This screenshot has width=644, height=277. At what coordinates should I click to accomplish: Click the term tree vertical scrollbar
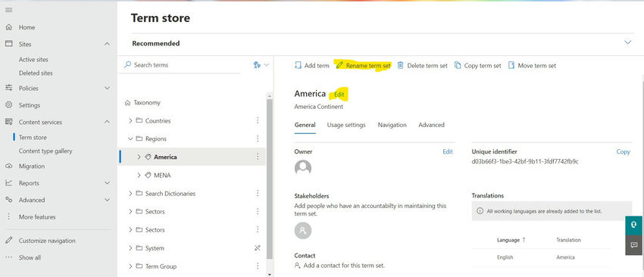270,179
